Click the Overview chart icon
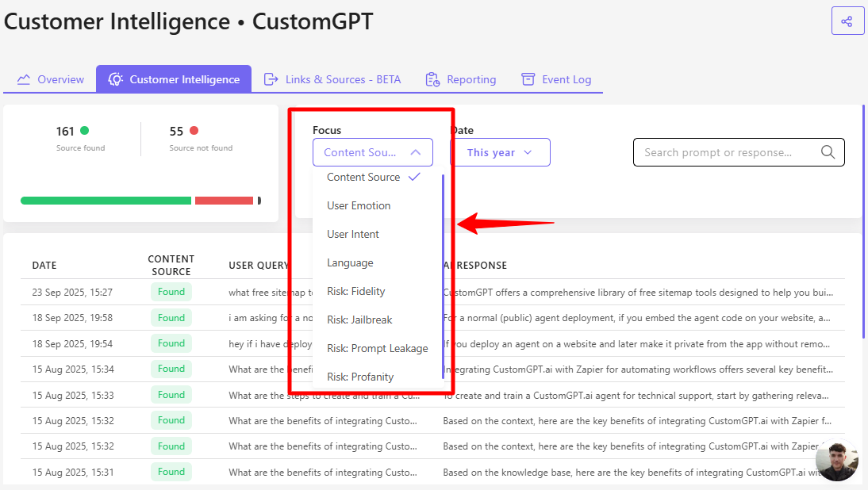 (24, 79)
